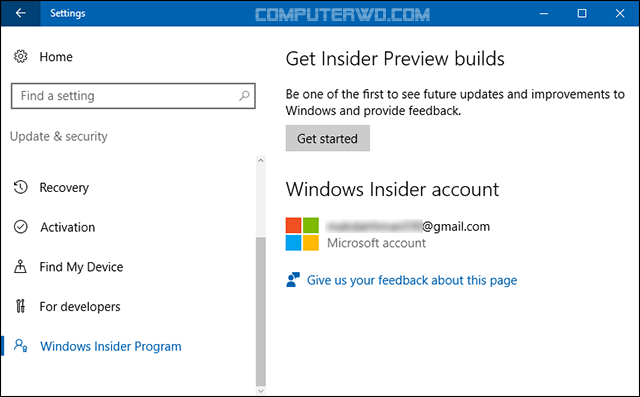This screenshot has width=640, height=397.
Task: Click the Find My Device person icon
Action: pyautogui.click(x=20, y=266)
